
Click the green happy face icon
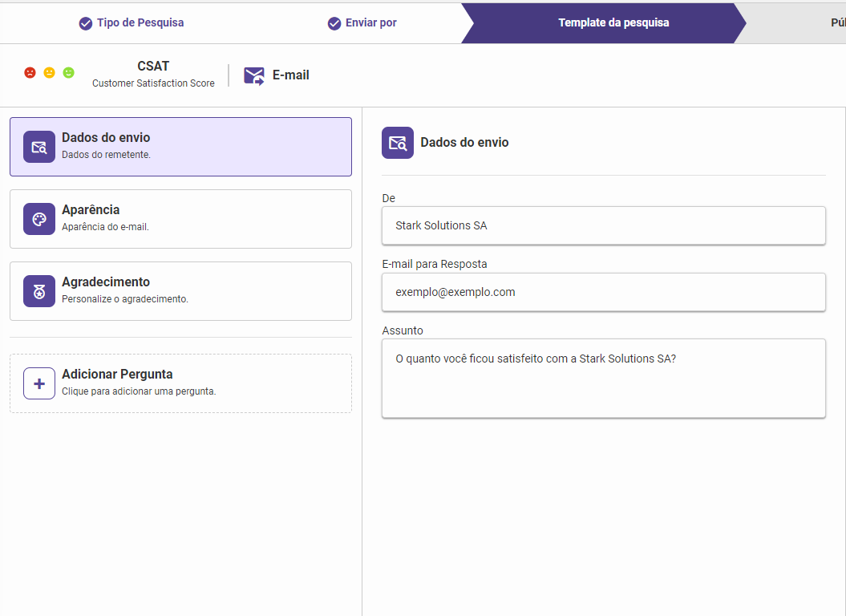coord(69,73)
